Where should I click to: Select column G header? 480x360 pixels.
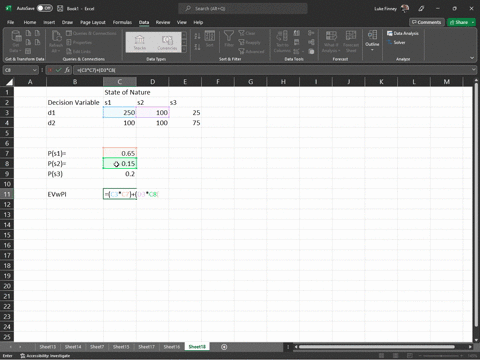click(x=250, y=82)
